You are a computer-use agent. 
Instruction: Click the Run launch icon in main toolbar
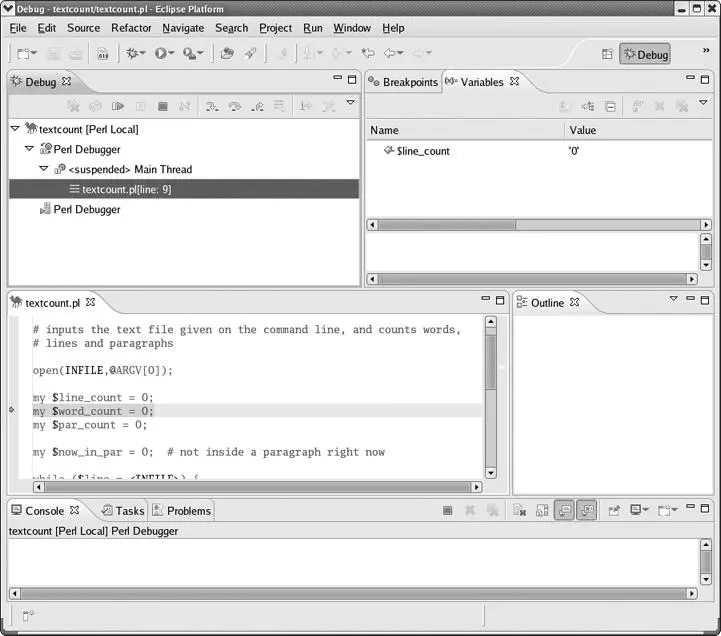pos(161,54)
